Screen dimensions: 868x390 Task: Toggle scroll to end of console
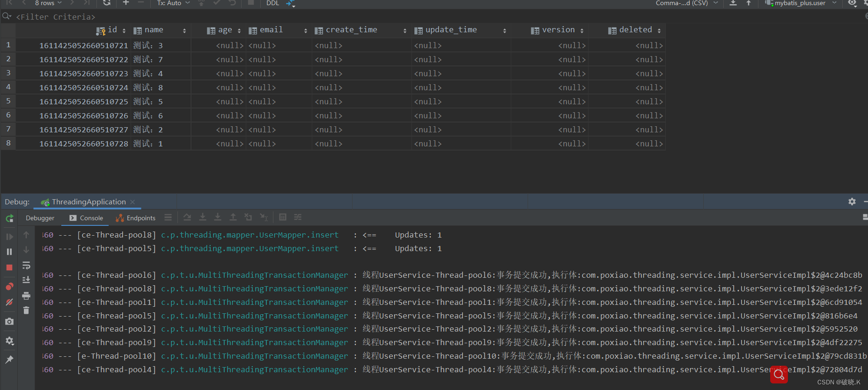click(x=26, y=280)
